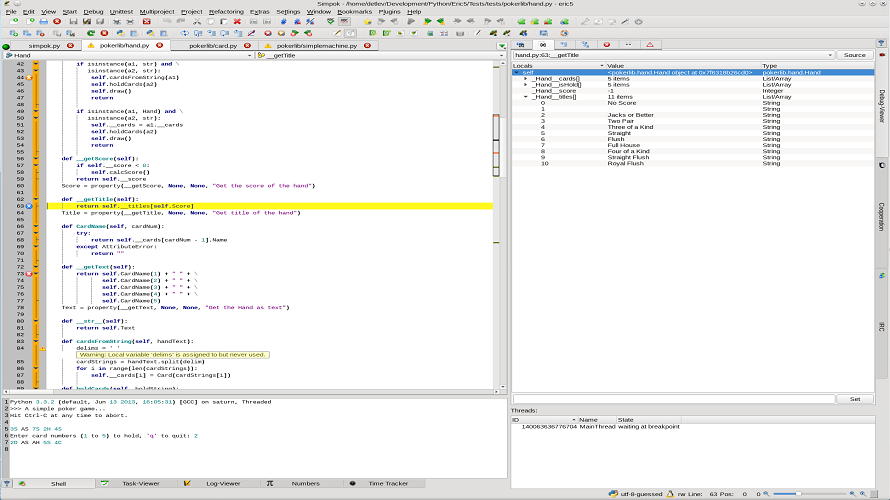
Task: Click the Set filter button
Action: tap(854, 398)
